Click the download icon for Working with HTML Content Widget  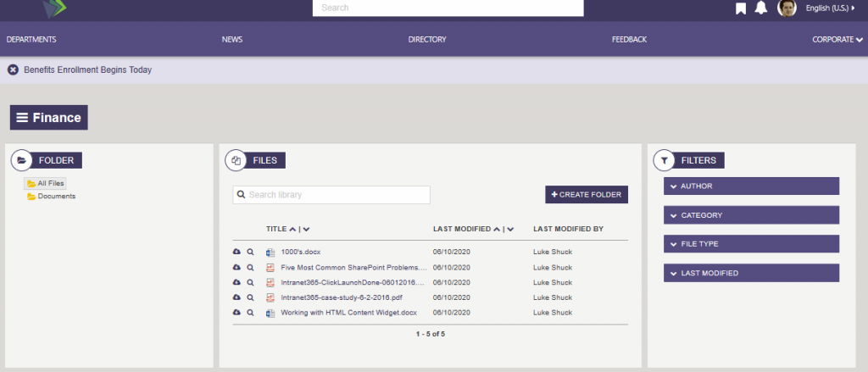pos(236,313)
